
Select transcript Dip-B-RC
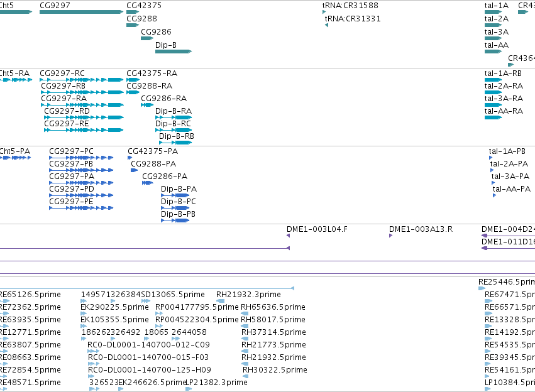click(x=174, y=130)
